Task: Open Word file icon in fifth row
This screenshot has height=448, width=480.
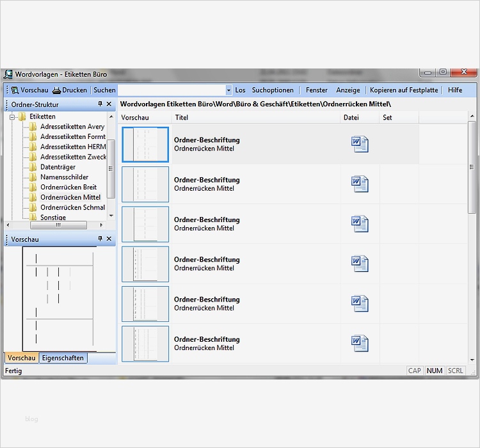Action: click(x=360, y=303)
